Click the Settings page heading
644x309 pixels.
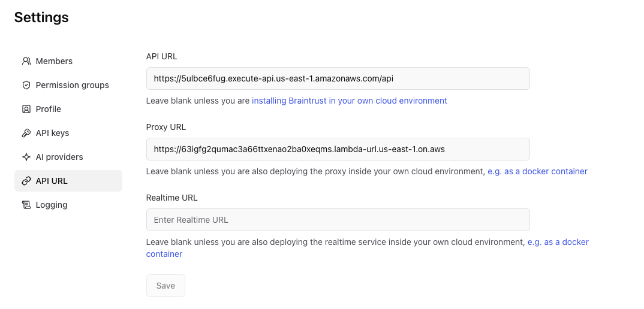[41, 17]
